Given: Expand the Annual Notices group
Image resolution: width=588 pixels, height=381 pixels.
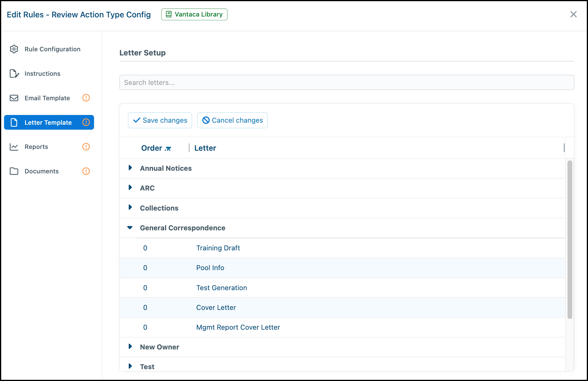Looking at the screenshot, I should coord(130,168).
